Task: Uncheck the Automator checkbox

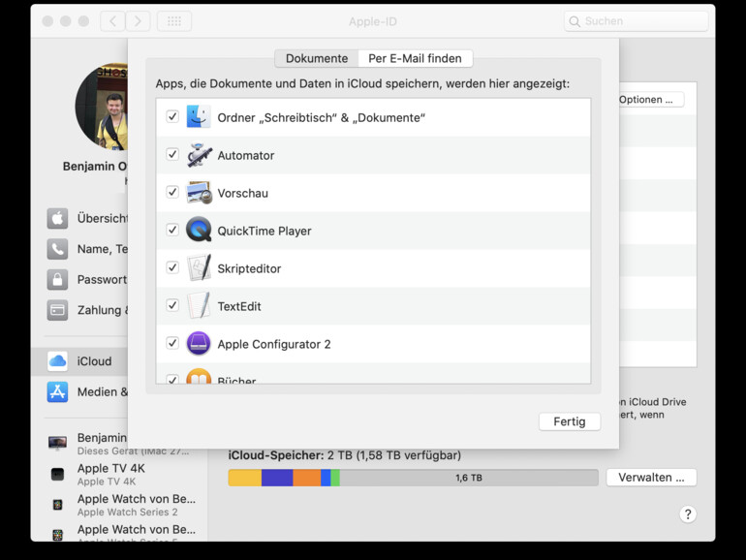Action: tap(172, 155)
